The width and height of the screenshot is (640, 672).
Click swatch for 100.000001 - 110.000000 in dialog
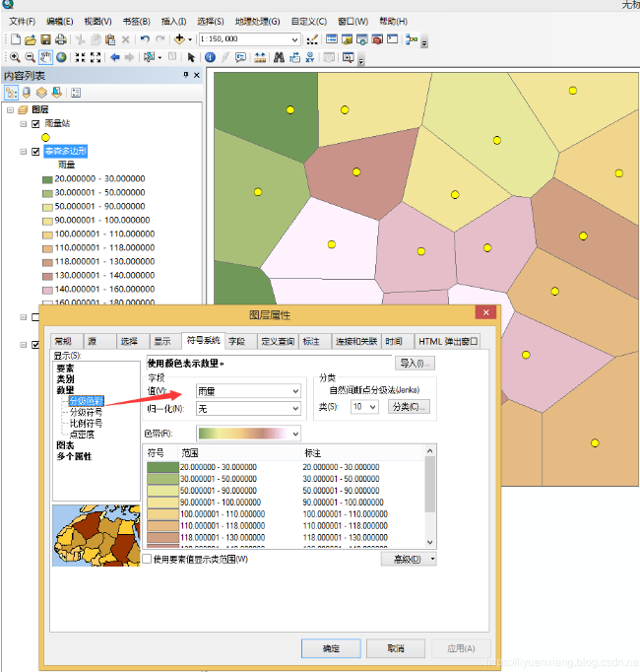[x=162, y=514]
